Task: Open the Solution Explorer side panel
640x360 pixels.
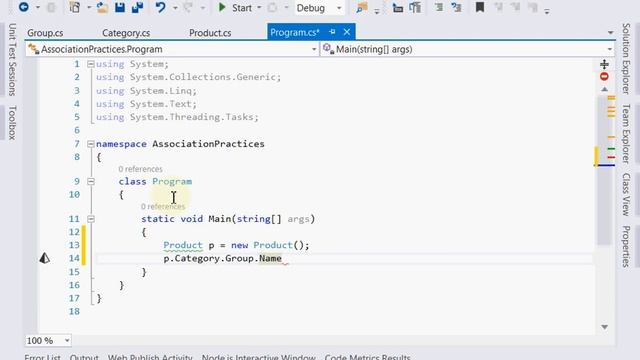Action: coord(626,58)
